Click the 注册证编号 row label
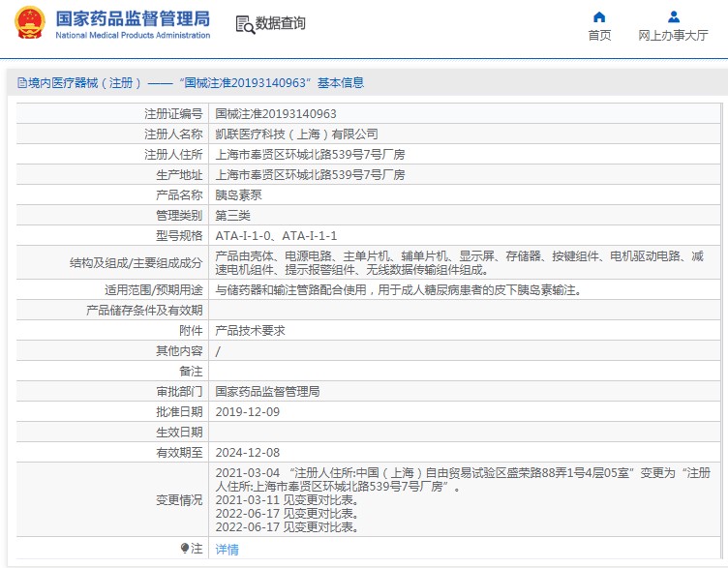 (173, 113)
